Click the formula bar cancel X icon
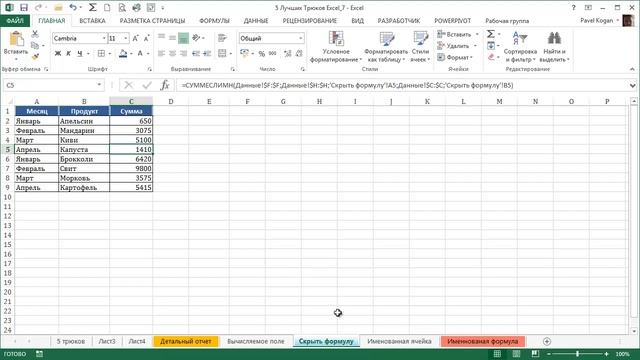The image size is (640, 360). pos(129,85)
